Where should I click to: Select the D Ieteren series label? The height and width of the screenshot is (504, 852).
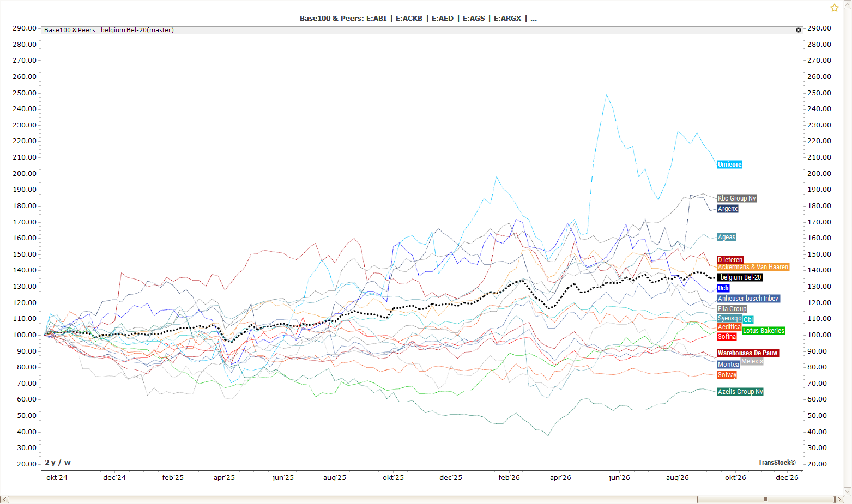pos(730,260)
